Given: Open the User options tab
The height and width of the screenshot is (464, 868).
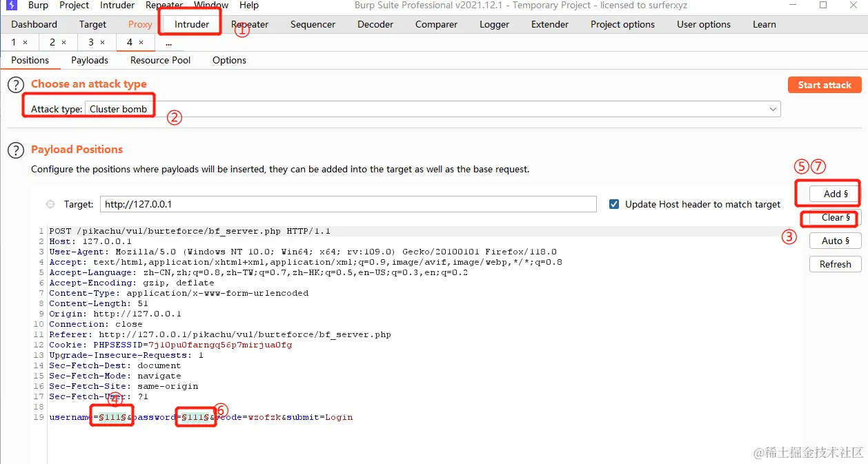Looking at the screenshot, I should click(704, 24).
